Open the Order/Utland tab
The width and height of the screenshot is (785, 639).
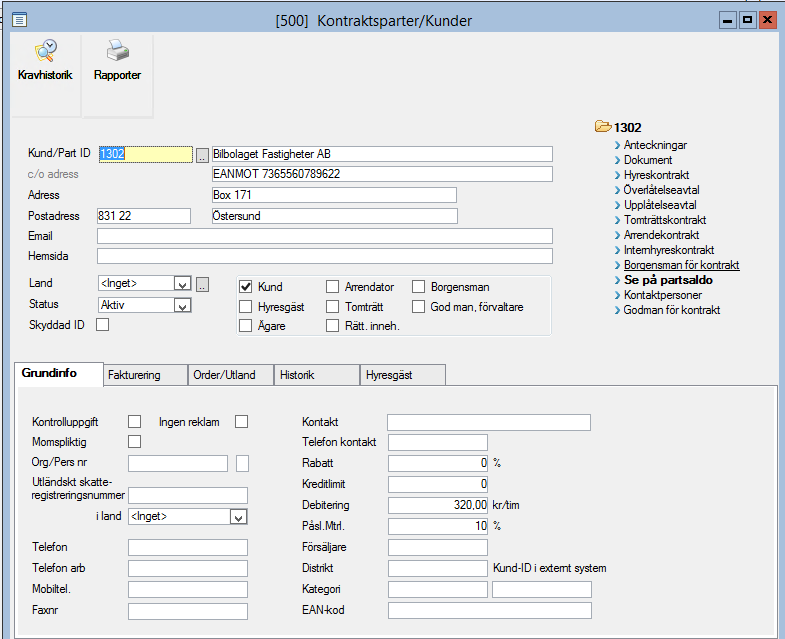coord(231,375)
